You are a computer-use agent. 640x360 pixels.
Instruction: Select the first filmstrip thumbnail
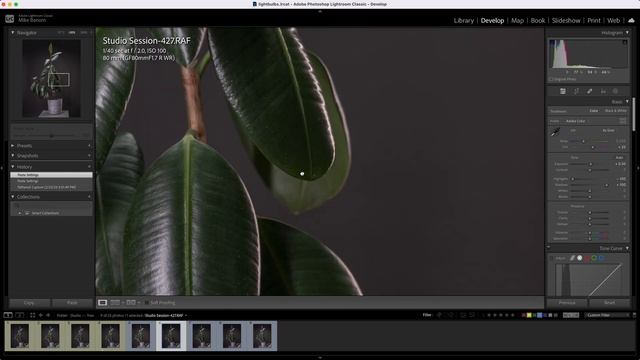(20, 336)
